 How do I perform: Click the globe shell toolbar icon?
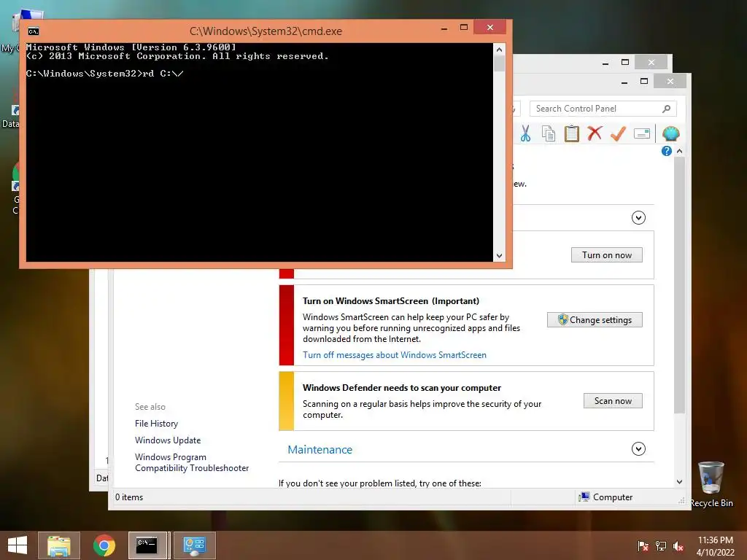tap(671, 134)
